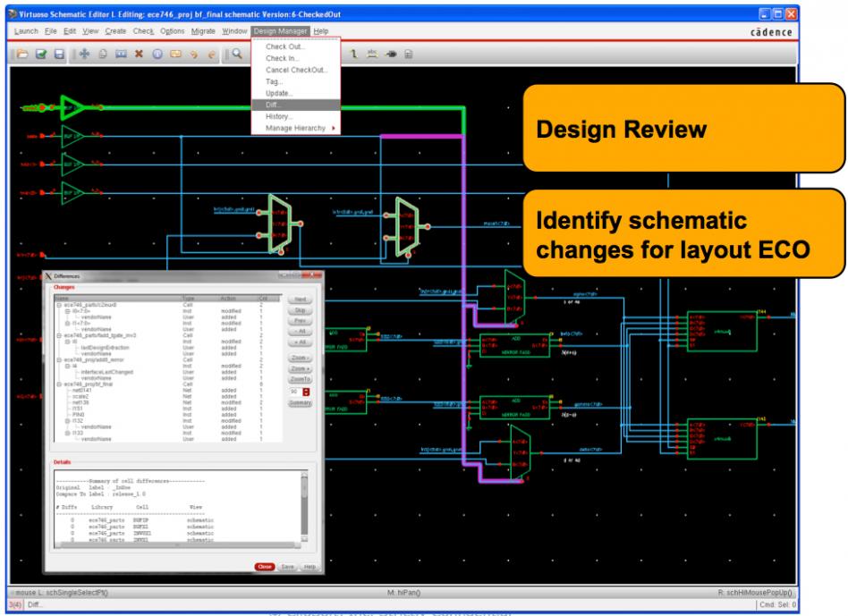The image size is (848, 616).
Task: Click the Open folder toolbar icon
Action: [22, 54]
